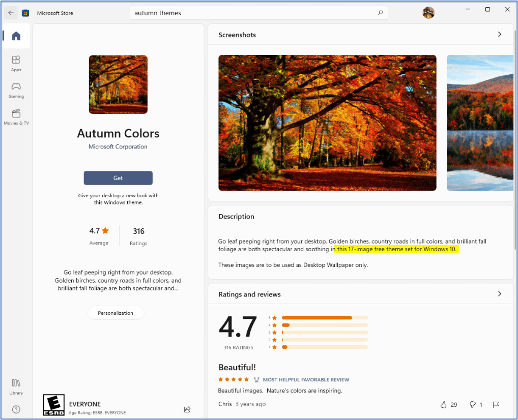Expand Ratings and reviews chevron
Image resolution: width=518 pixels, height=420 pixels.
pos(499,294)
